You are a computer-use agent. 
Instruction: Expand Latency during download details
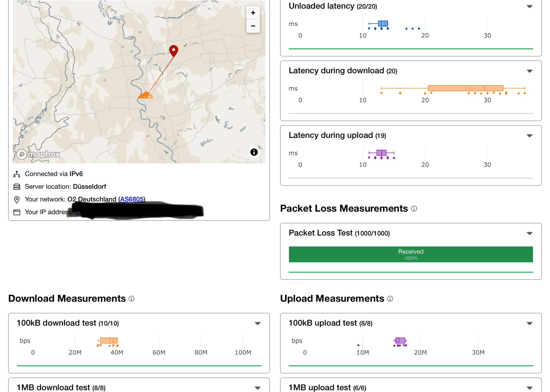(529, 71)
